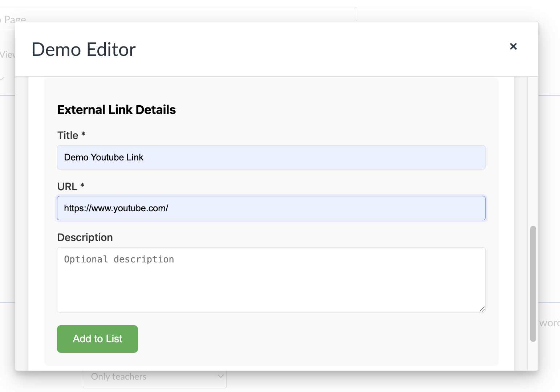560x392 pixels.
Task: Click the description box resize handle
Action: coord(482,309)
